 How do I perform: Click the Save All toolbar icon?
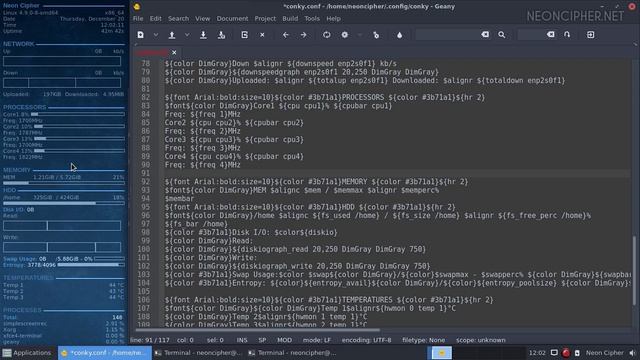click(x=221, y=35)
